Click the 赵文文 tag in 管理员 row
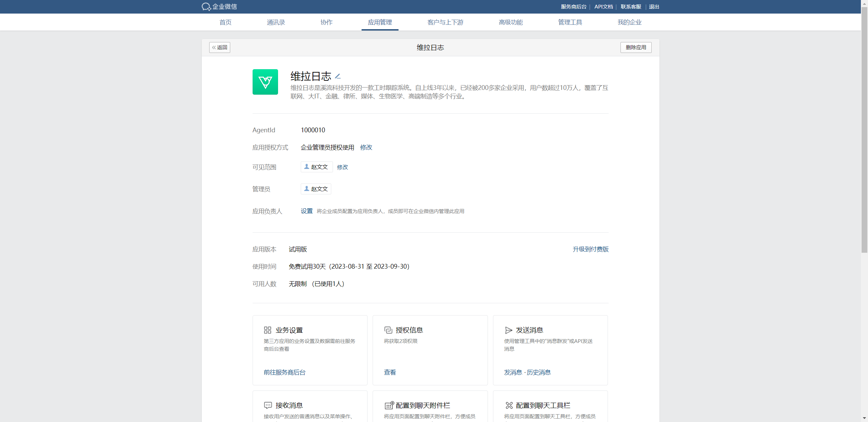The height and width of the screenshot is (422, 868). click(316, 189)
